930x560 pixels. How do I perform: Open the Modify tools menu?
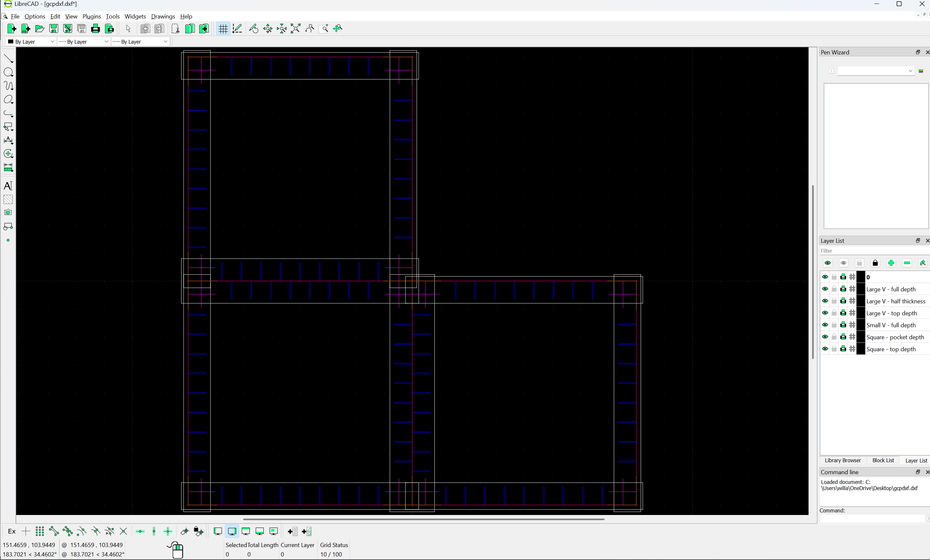tap(8, 154)
